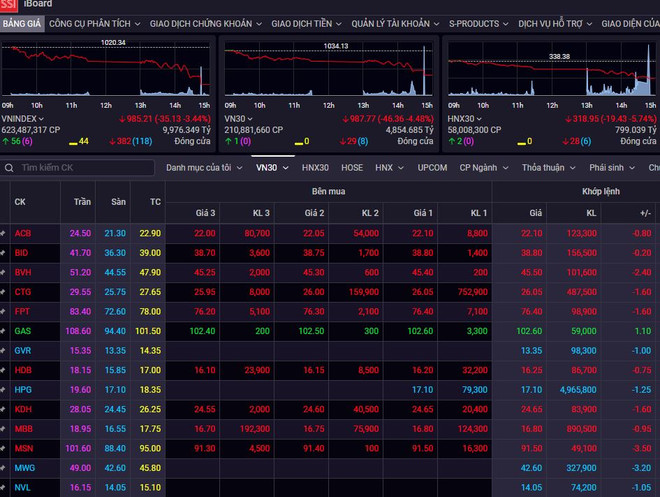660x497 pixels.
Task: Select the UPCOM tab
Action: click(x=432, y=168)
